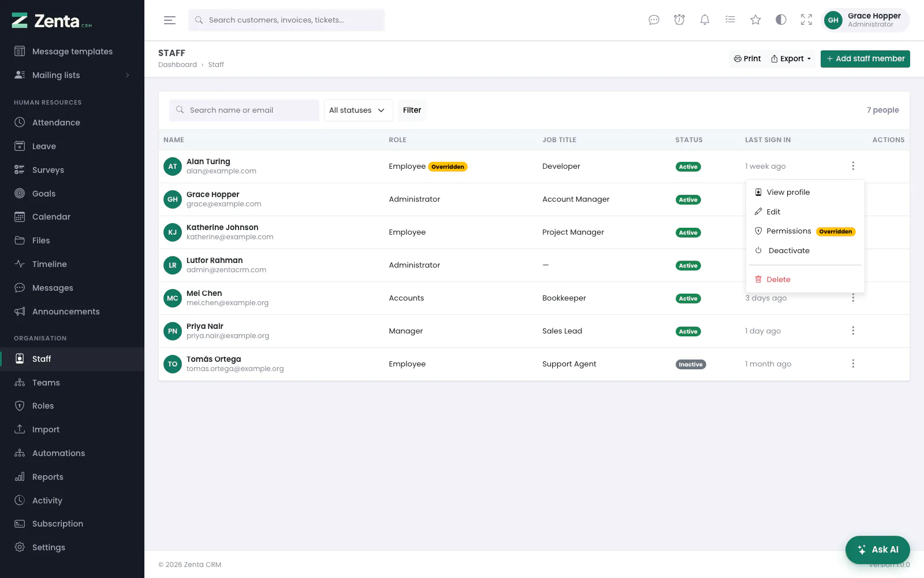Click the Add staff member button
The width and height of the screenshot is (924, 578).
point(865,58)
